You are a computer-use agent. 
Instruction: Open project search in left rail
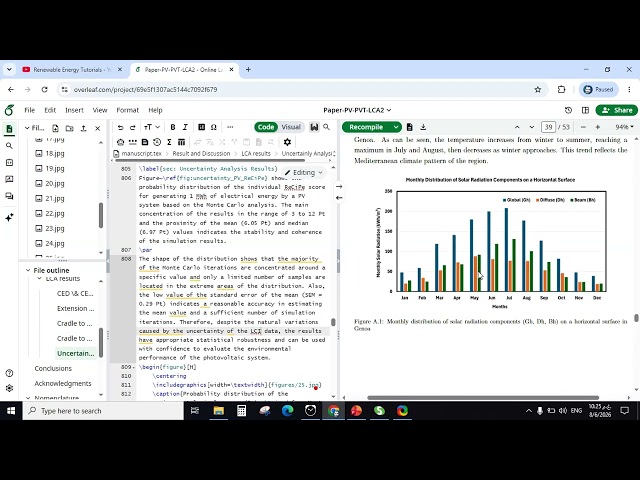[9, 146]
